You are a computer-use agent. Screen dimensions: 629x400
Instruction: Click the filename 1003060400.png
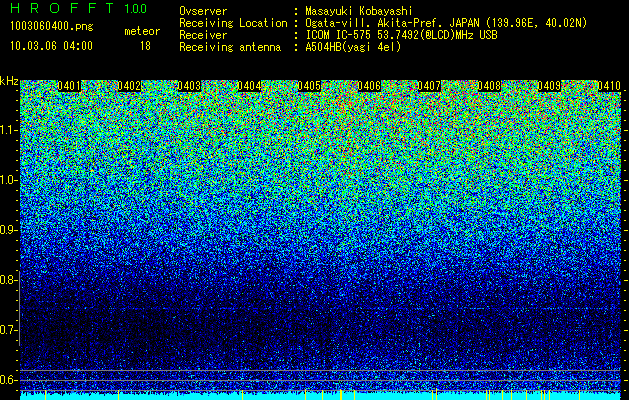pyautogui.click(x=52, y=26)
